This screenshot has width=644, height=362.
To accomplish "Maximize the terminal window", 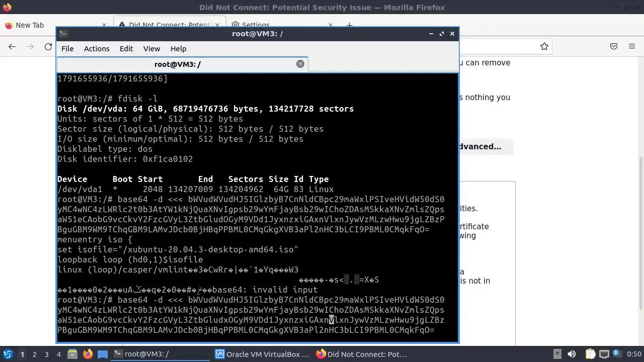I will (441, 34).
